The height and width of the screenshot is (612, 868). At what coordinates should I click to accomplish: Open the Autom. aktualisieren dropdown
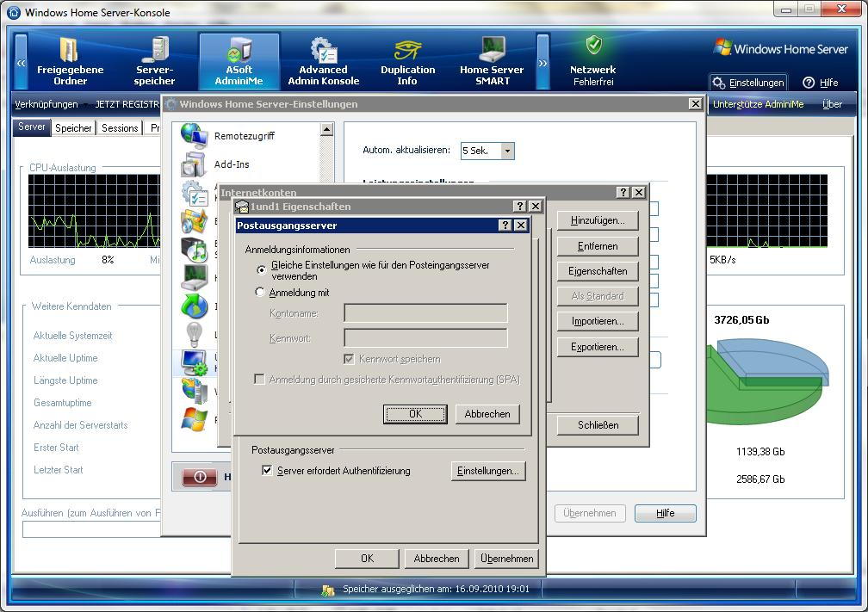tap(507, 151)
